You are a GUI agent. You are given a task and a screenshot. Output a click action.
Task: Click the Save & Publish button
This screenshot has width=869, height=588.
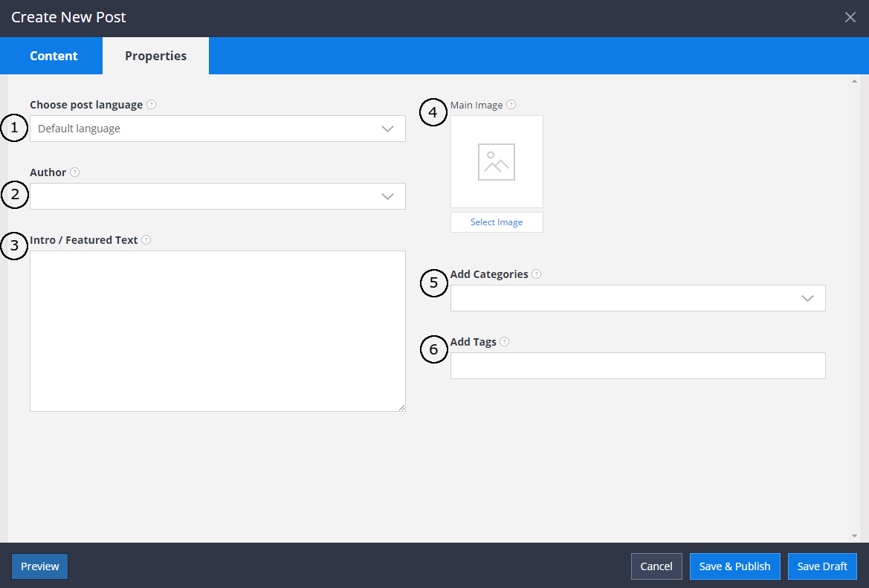[734, 566]
